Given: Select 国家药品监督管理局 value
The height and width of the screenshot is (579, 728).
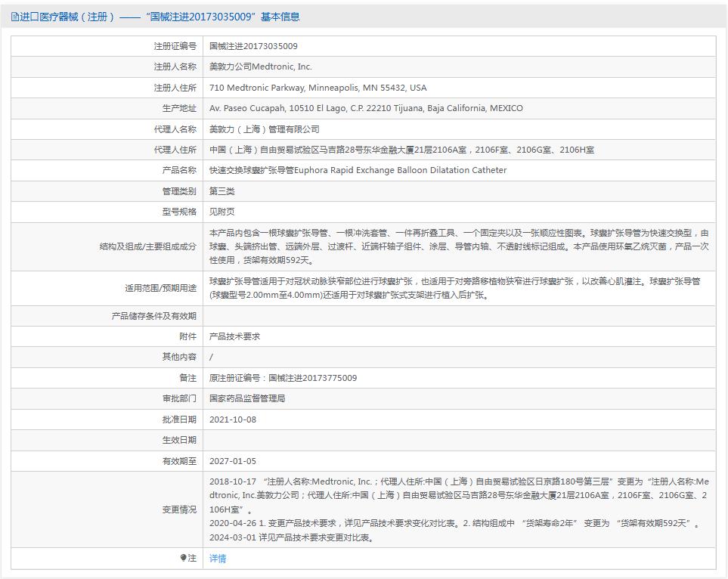Looking at the screenshot, I should click(247, 398).
